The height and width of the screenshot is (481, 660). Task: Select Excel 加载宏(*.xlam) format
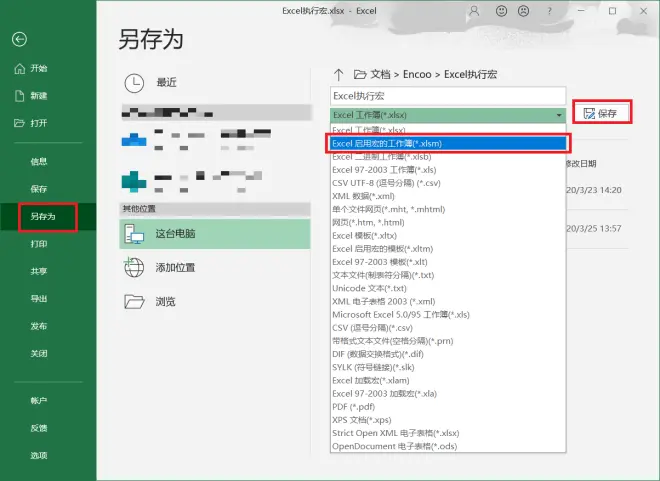(448, 380)
